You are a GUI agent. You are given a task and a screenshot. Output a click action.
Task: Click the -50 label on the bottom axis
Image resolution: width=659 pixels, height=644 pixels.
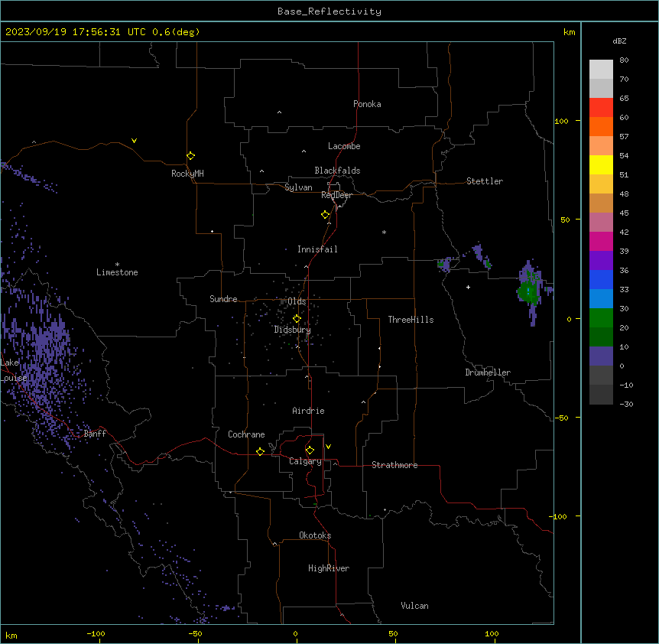pyautogui.click(x=195, y=633)
